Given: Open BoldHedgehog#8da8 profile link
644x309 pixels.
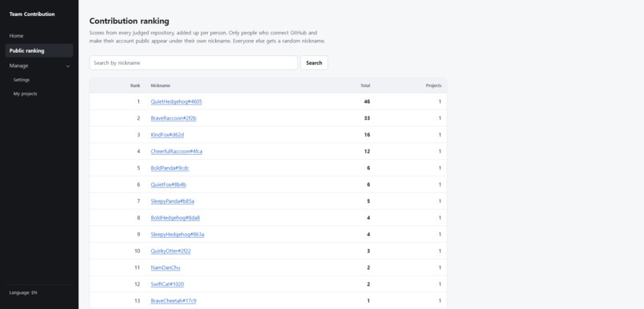Looking at the screenshot, I should tap(175, 218).
